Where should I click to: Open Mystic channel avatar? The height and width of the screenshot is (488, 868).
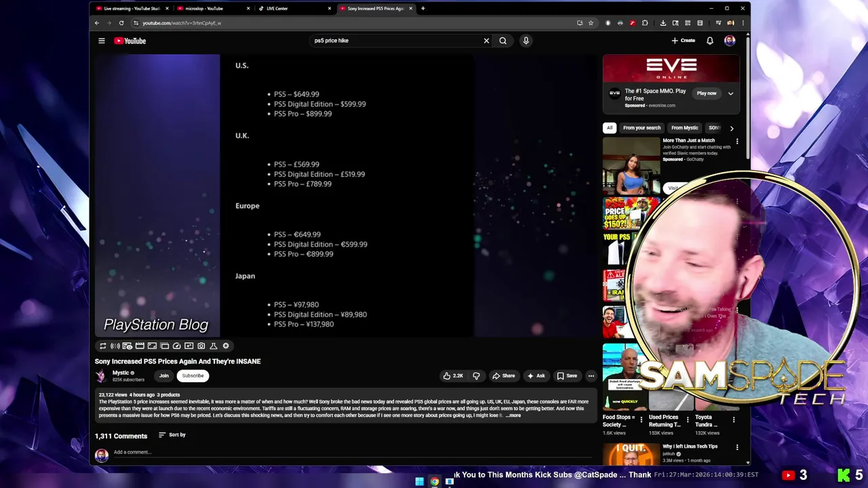[x=101, y=375]
